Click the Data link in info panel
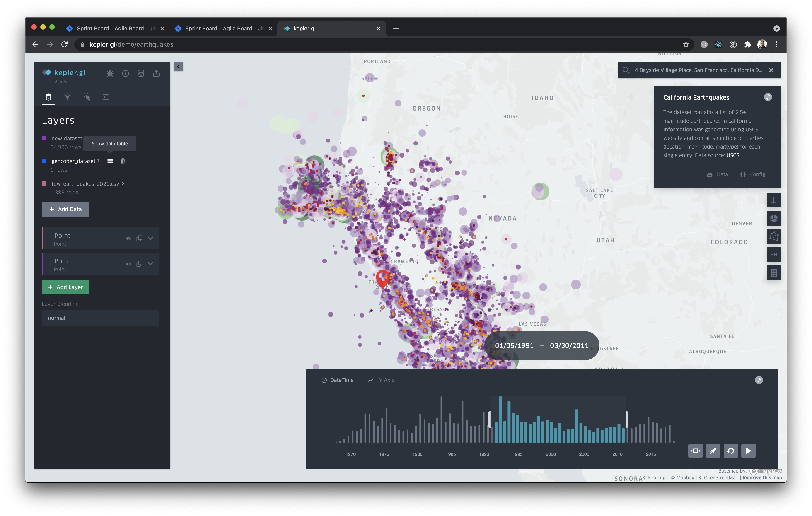 point(718,174)
